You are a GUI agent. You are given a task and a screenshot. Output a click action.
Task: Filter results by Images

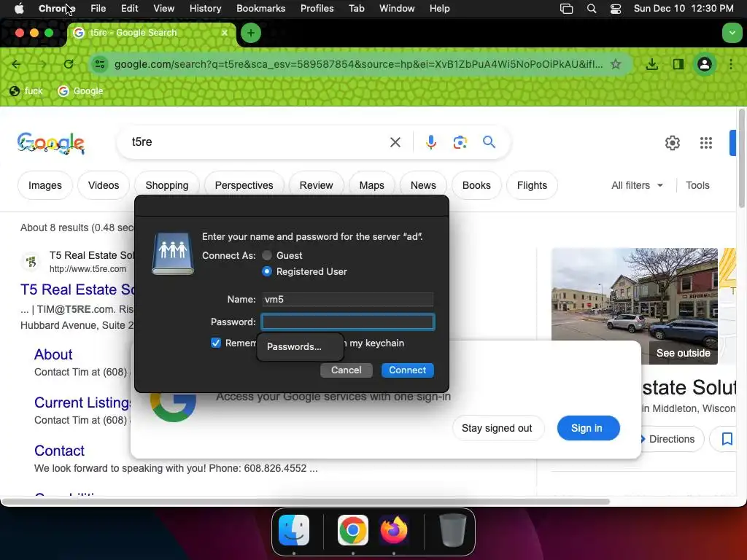45,185
